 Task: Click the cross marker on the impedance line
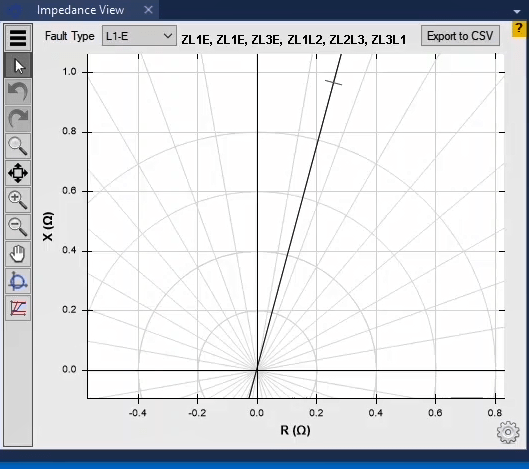[x=333, y=82]
